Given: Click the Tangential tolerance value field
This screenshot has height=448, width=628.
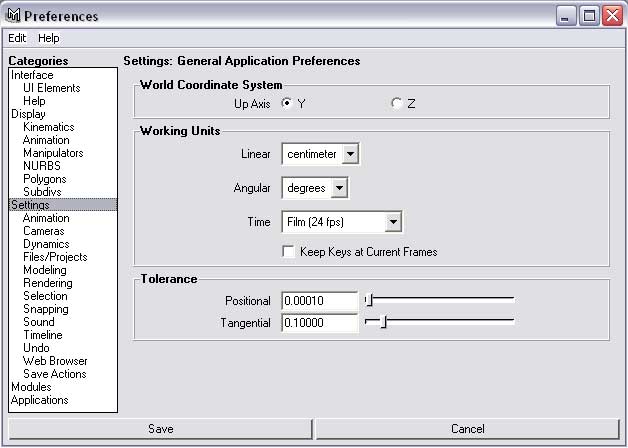Looking at the screenshot, I should pyautogui.click(x=319, y=323).
